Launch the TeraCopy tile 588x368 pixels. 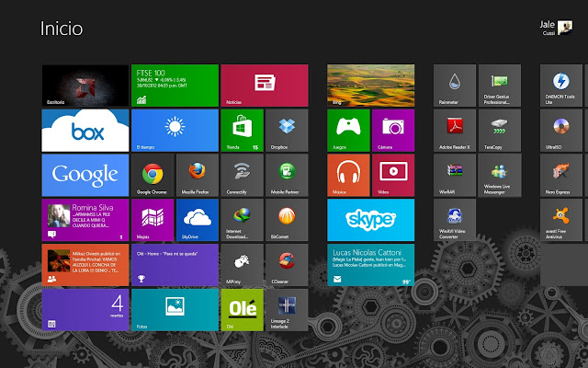point(500,131)
